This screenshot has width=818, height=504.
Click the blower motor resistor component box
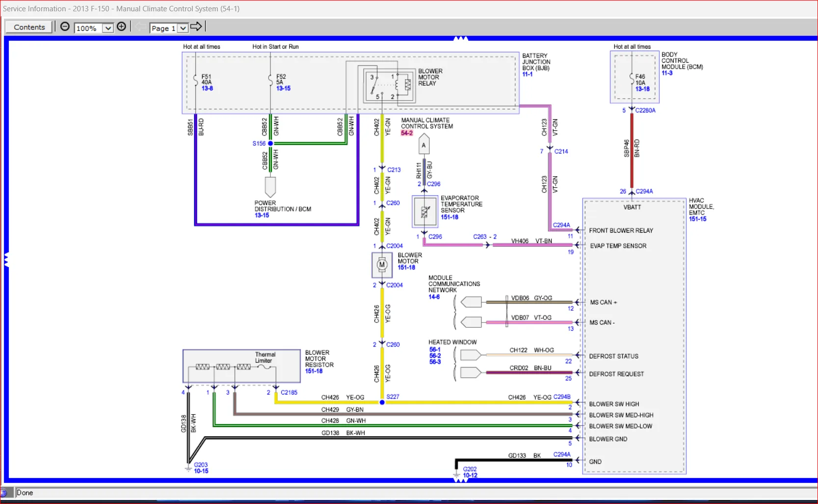coord(241,366)
